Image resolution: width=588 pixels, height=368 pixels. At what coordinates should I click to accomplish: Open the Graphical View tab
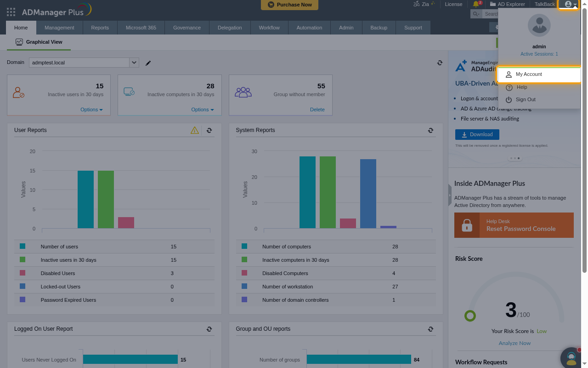39,42
